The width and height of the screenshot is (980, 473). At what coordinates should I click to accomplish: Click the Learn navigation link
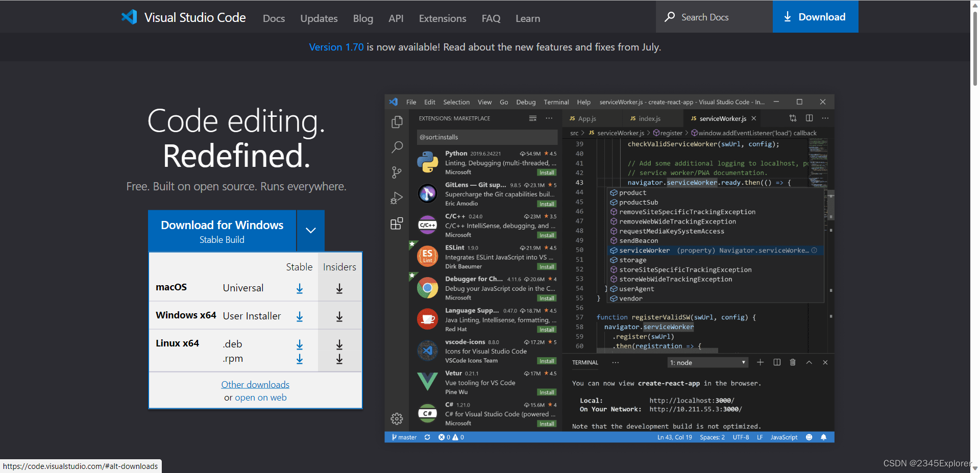coord(528,18)
